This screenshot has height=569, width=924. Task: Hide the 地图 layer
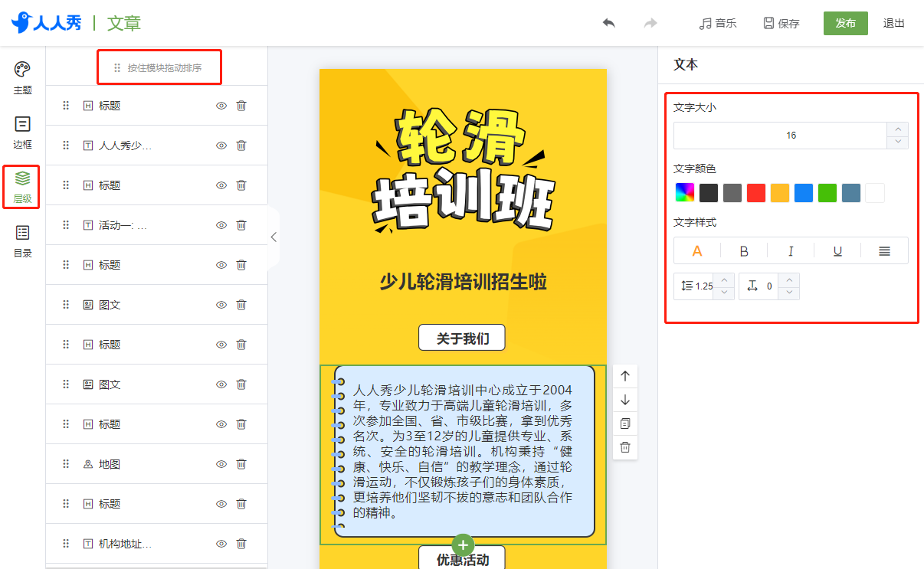221,464
